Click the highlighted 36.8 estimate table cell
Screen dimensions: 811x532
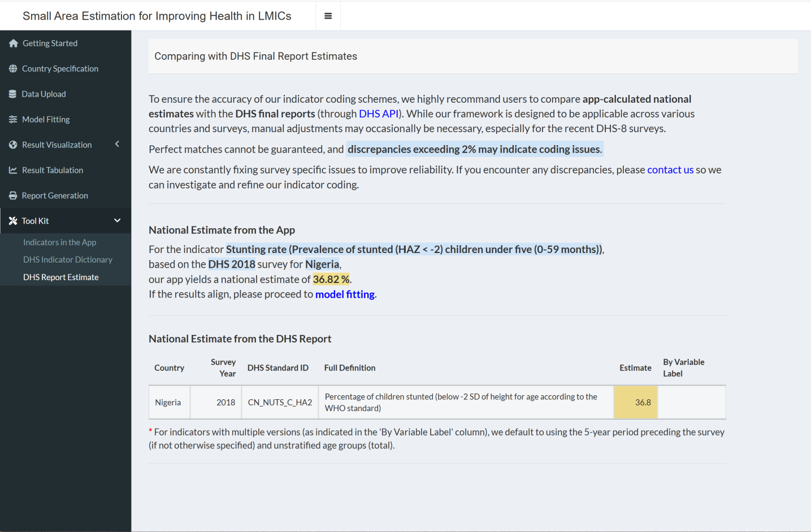636,403
